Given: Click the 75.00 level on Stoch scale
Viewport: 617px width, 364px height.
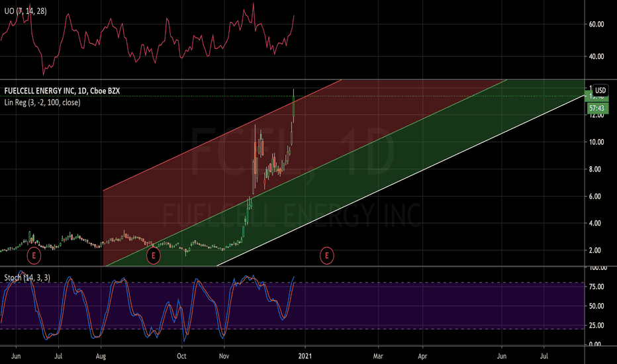Looking at the screenshot, I should (x=596, y=287).
